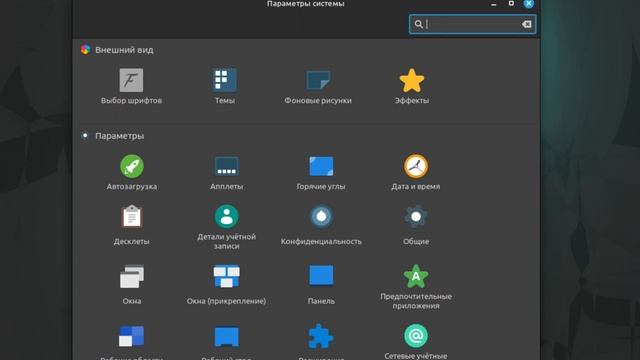This screenshot has width=640, height=360.
Task: Click the magnifier icon in search box
Action: coord(418,24)
